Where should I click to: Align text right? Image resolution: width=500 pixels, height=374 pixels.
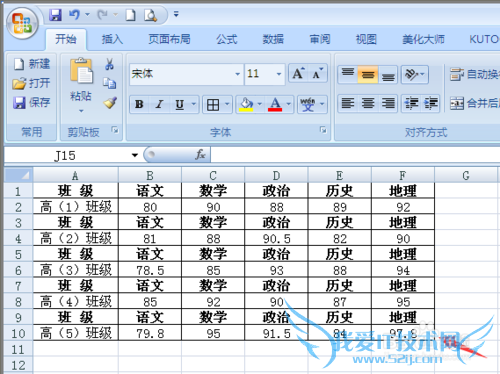click(x=388, y=103)
